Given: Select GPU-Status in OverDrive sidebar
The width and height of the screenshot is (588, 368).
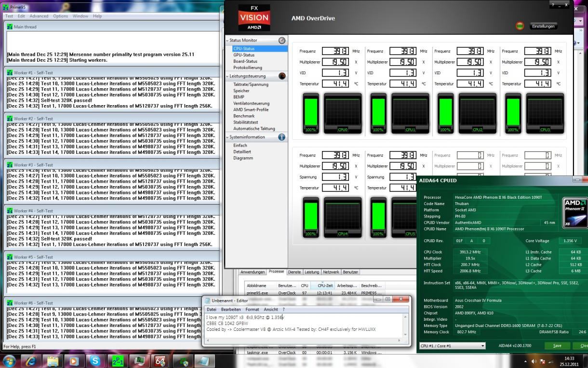Looking at the screenshot, I should click(x=244, y=55).
